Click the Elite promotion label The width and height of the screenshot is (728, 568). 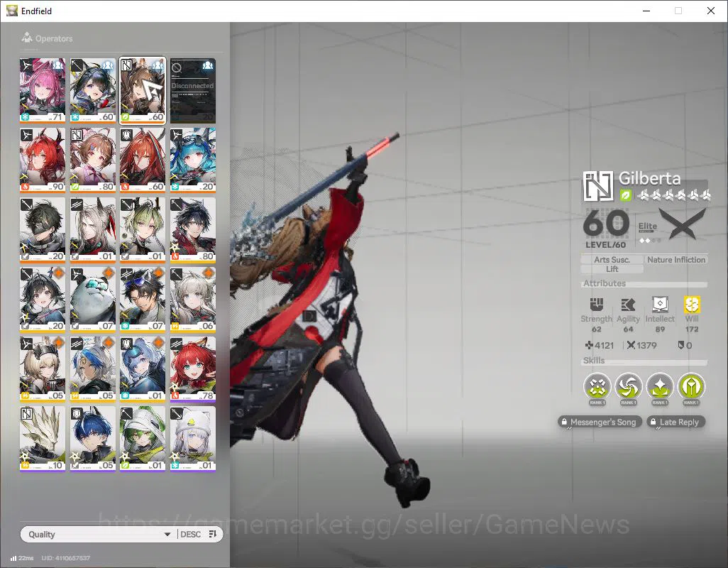point(648,226)
